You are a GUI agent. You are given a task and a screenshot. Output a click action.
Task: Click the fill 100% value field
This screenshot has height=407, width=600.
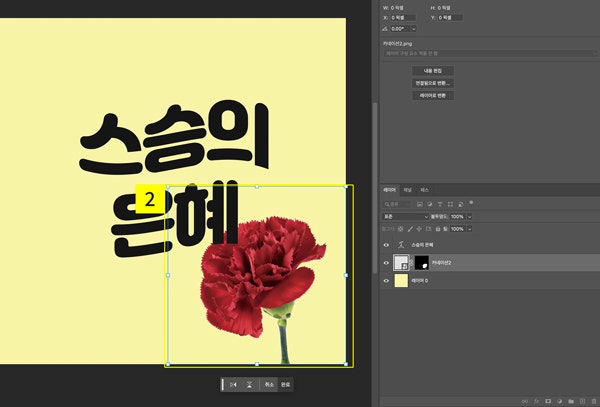[457, 229]
